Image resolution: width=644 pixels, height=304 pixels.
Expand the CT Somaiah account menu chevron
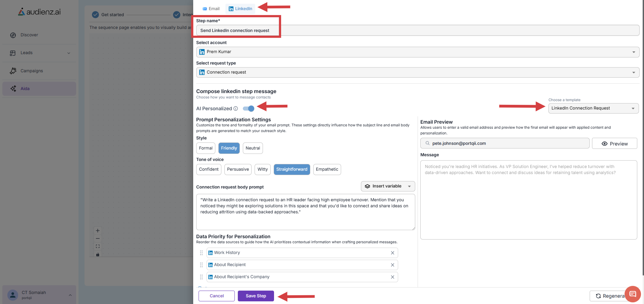(70, 295)
